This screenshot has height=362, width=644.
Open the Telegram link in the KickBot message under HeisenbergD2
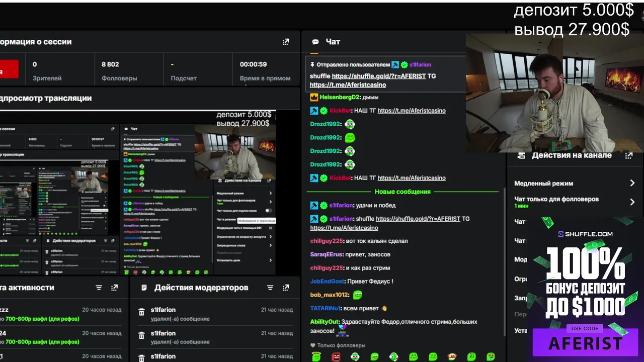tap(412, 111)
